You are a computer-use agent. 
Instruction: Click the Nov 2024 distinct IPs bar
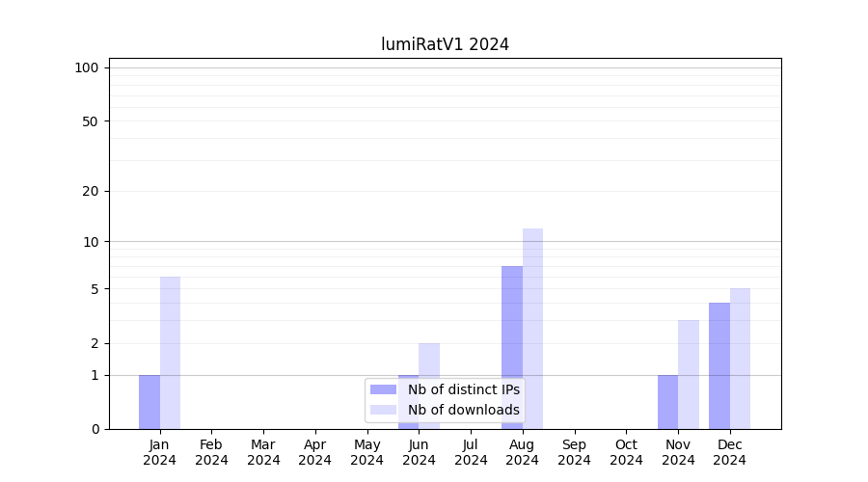coord(667,402)
